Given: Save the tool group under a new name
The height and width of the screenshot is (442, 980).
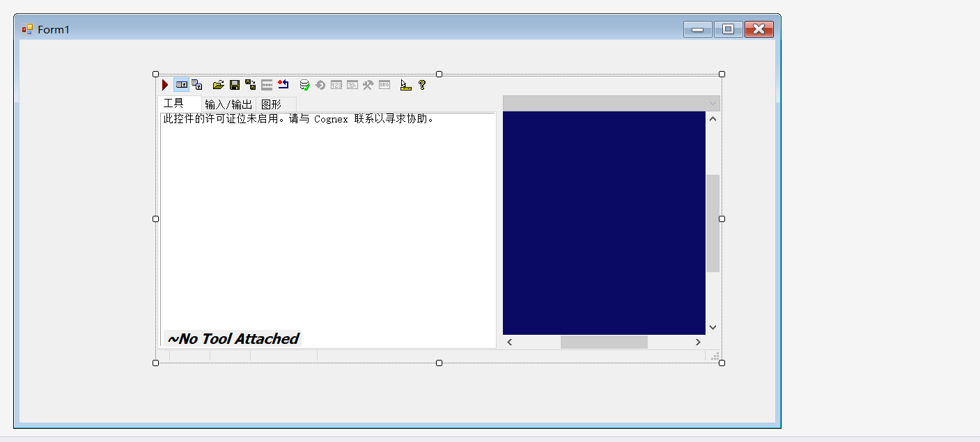Looking at the screenshot, I should pyautogui.click(x=251, y=85).
